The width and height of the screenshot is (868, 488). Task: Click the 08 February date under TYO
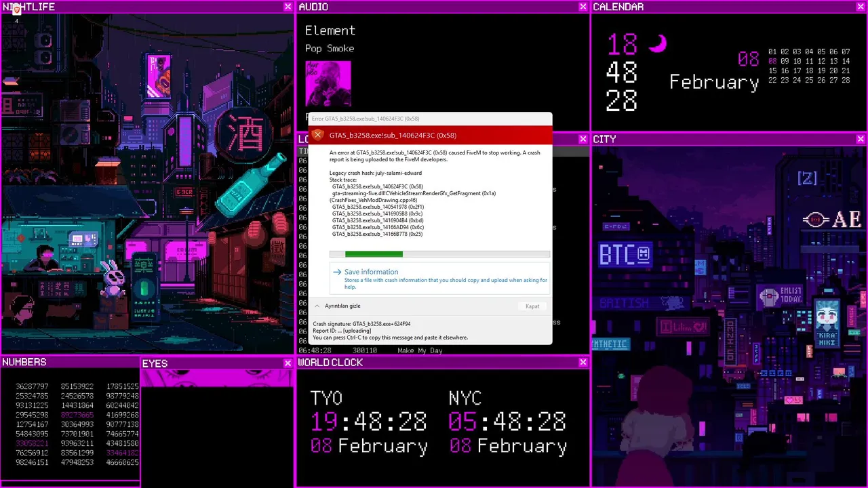tap(369, 446)
